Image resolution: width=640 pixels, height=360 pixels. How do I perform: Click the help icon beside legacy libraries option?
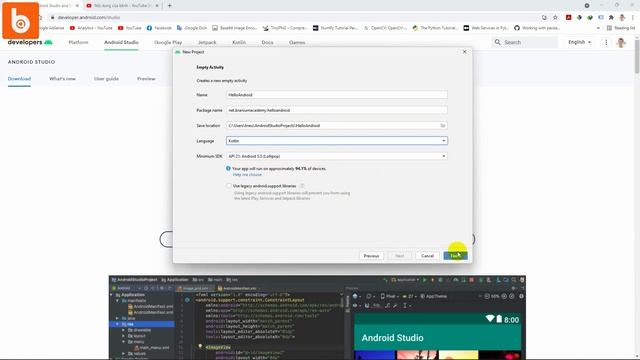[x=302, y=186]
